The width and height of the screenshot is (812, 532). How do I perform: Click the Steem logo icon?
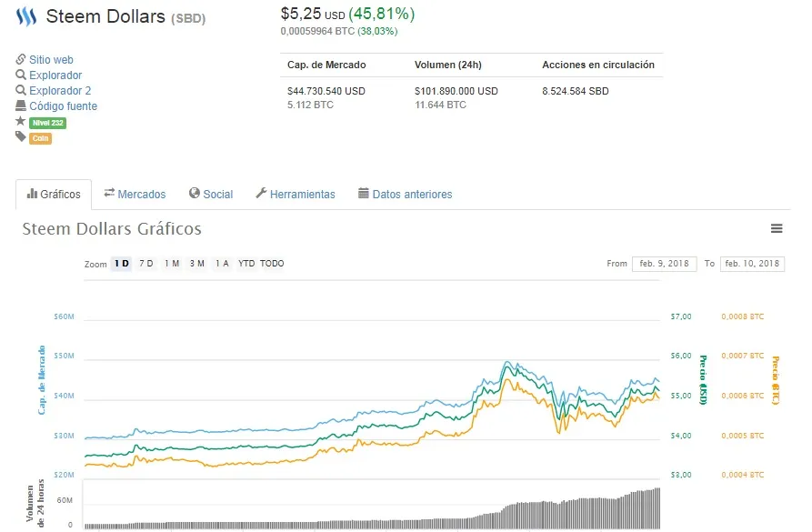(x=26, y=16)
